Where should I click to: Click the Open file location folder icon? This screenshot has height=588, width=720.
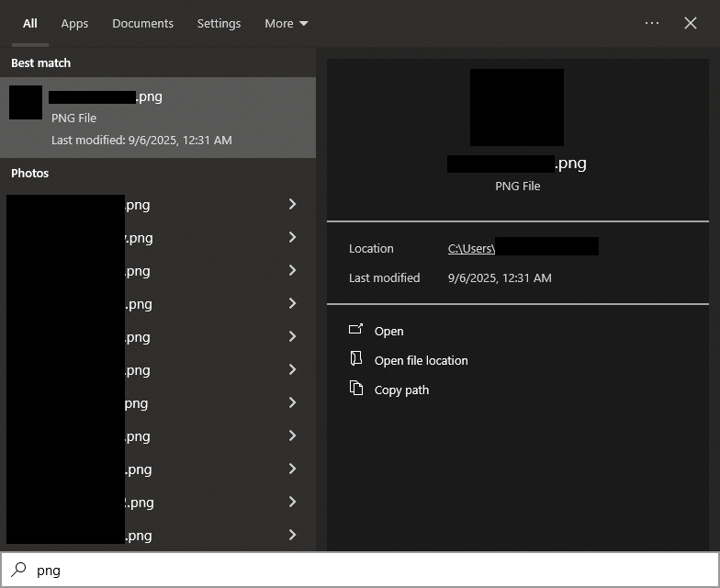click(x=356, y=358)
